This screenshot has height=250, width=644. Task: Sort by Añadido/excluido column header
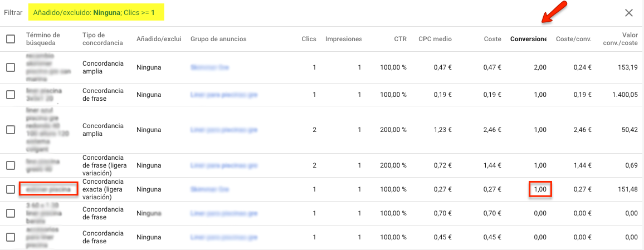[x=159, y=39]
